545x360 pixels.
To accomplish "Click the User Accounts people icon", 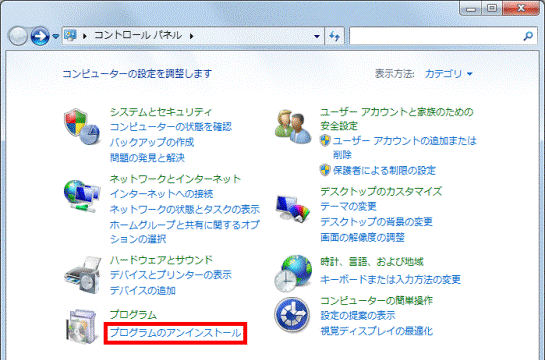I will 293,127.
